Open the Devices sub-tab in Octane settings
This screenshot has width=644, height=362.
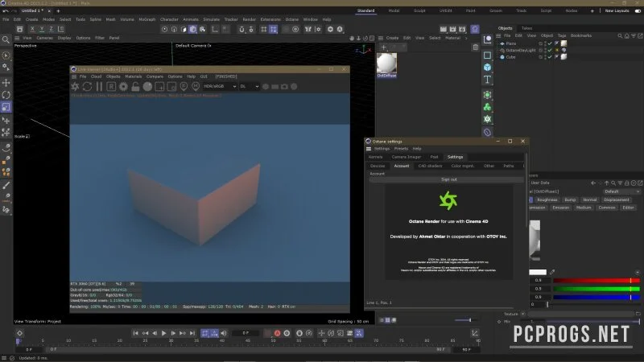click(378, 167)
